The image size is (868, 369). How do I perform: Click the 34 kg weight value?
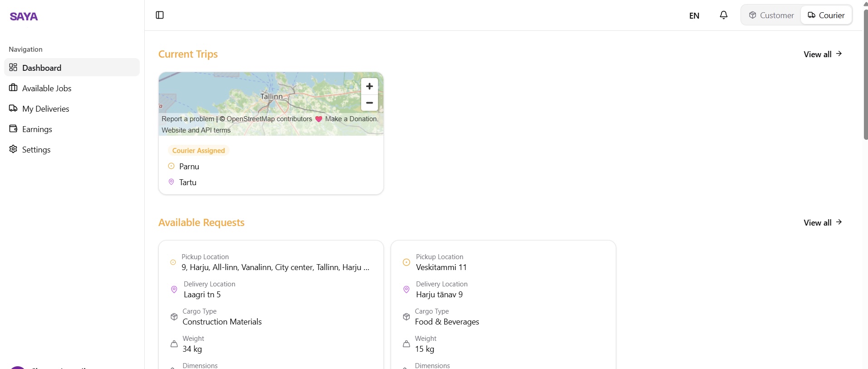(192, 349)
